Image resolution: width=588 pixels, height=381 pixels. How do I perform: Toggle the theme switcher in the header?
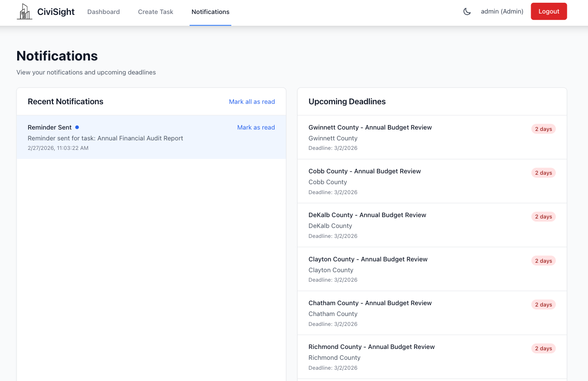[467, 11]
